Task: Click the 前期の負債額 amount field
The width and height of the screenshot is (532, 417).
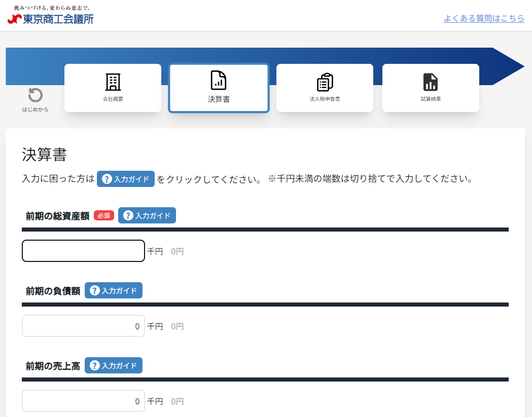Action: point(84,326)
